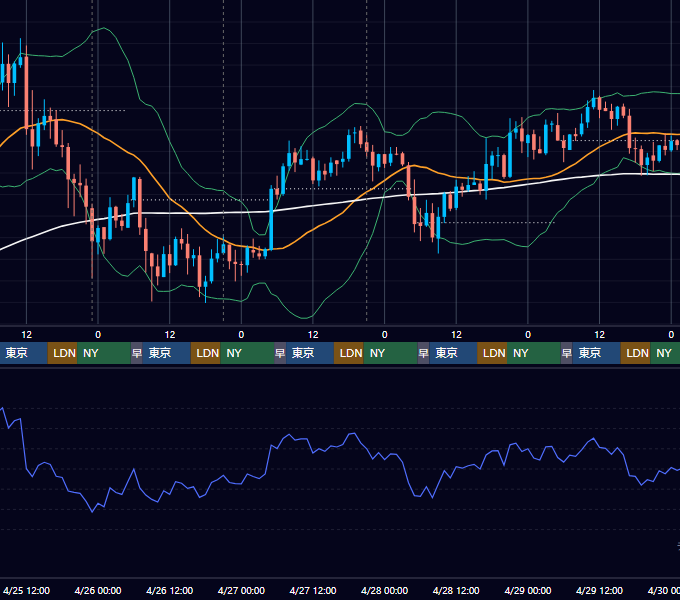The height and width of the screenshot is (600, 680).
Task: Select the 早 early session block on 4/26
Action: [136, 353]
